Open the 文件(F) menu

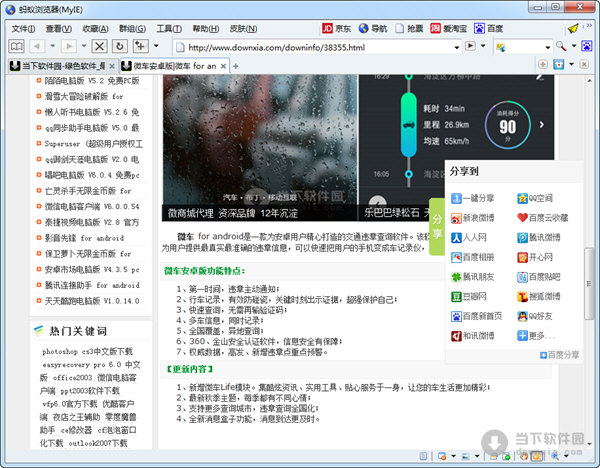23,29
